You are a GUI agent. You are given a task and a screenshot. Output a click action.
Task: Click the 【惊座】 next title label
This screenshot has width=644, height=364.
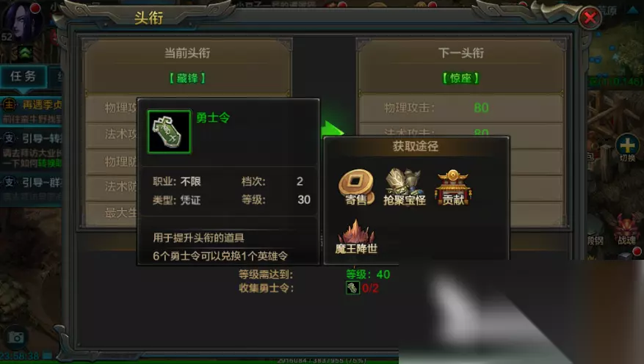[x=460, y=79]
